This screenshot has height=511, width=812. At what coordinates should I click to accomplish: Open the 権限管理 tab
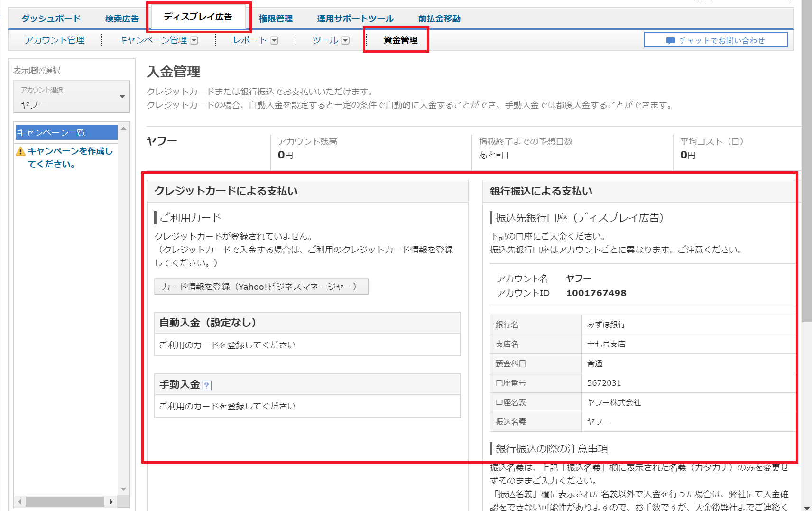[x=276, y=19]
